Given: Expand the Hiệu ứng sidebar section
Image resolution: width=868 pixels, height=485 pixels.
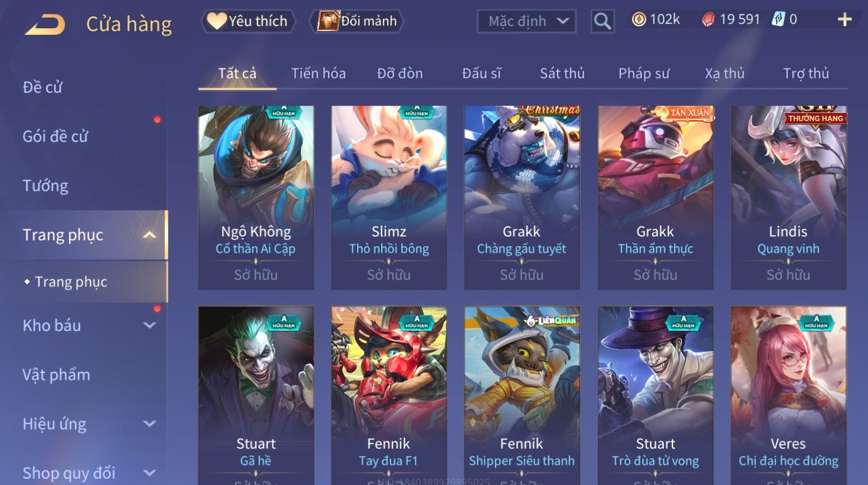Looking at the screenshot, I should pyautogui.click(x=149, y=424).
